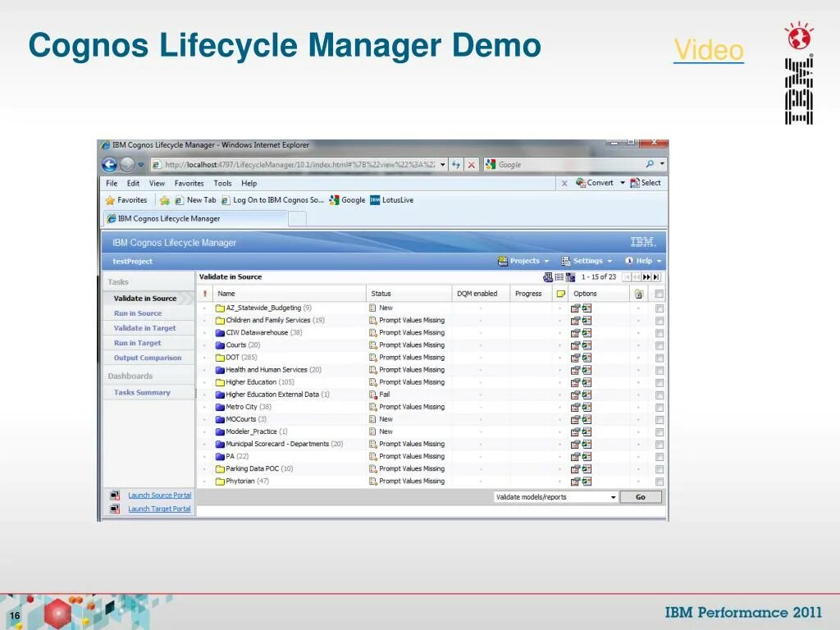Open the Validate models/reports dropdown
The height and width of the screenshot is (630, 840).
[x=555, y=497]
